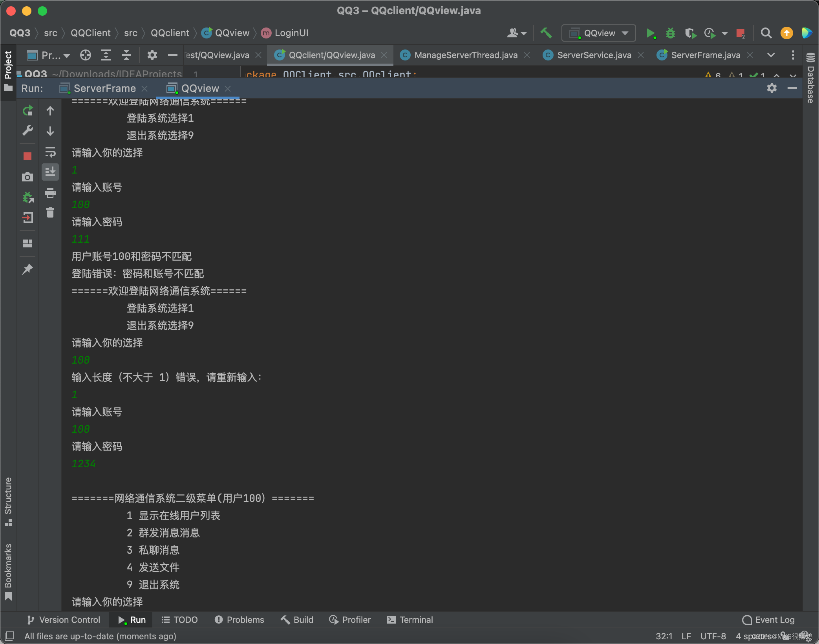The width and height of the screenshot is (819, 644).
Task: Click the Print console output icon
Action: pos(50,192)
